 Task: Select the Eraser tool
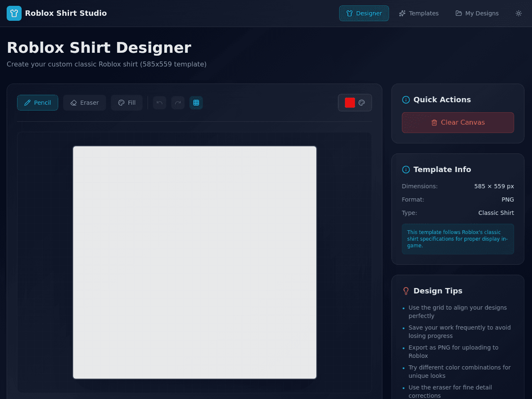pyautogui.click(x=84, y=103)
